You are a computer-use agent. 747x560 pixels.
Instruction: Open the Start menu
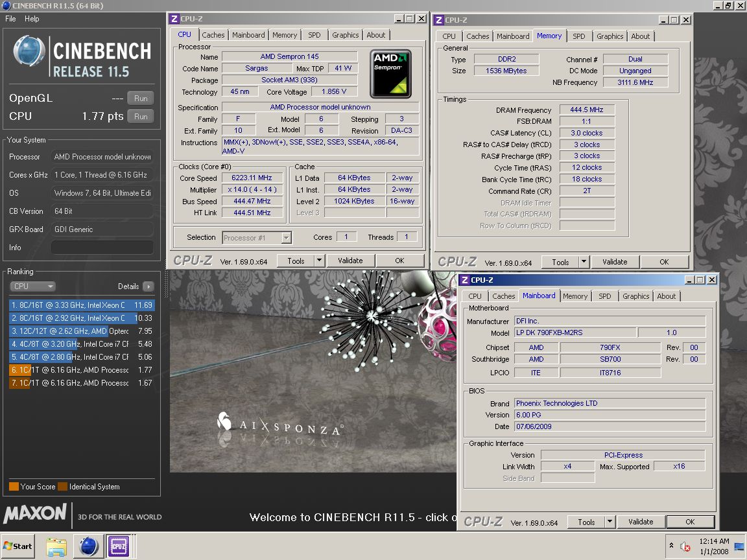tap(18, 546)
